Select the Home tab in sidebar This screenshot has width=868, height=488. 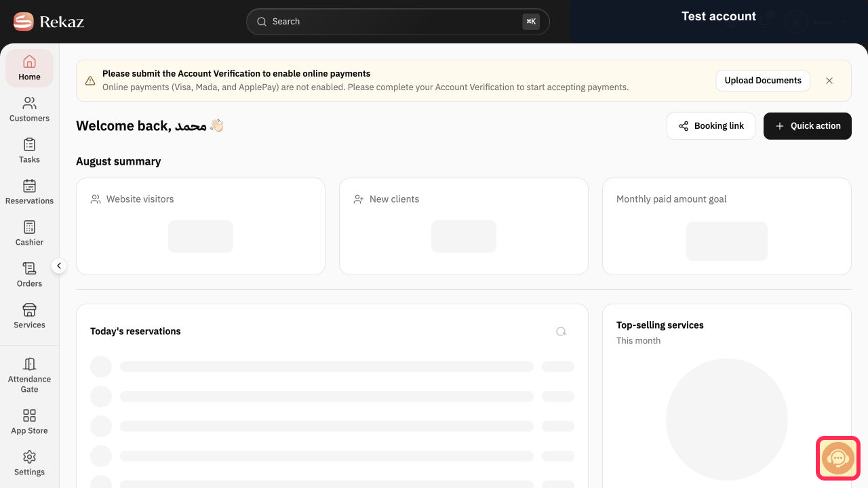(29, 68)
